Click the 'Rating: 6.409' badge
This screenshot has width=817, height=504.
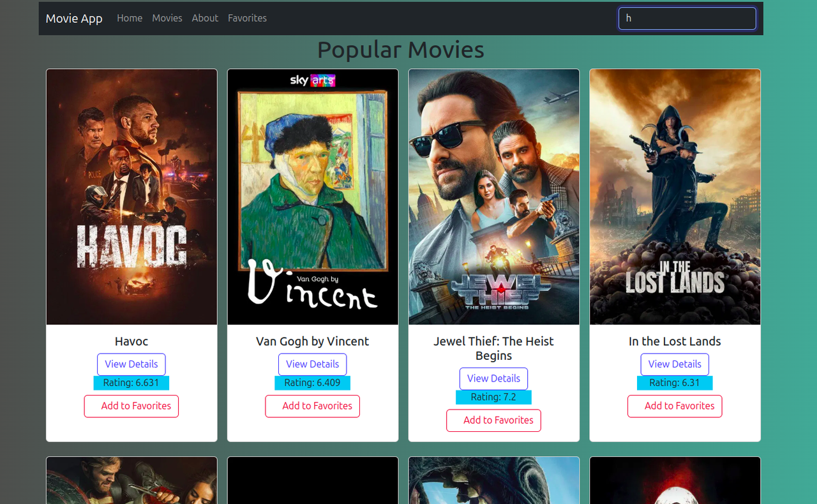tap(313, 383)
